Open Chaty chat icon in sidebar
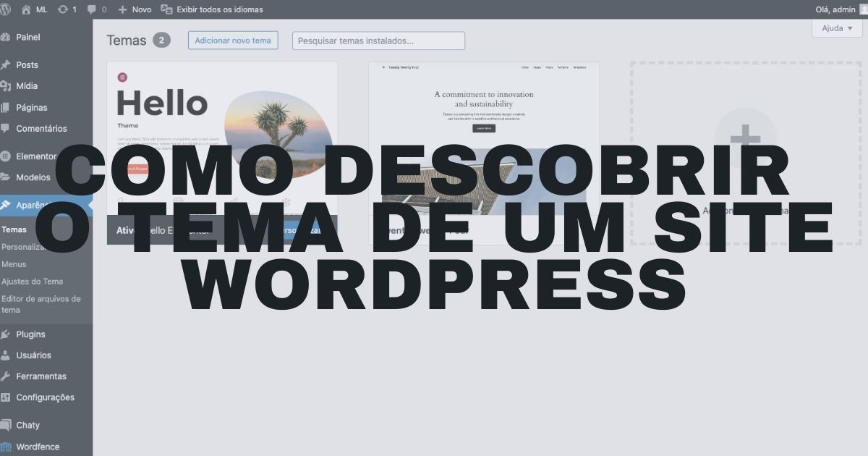The image size is (868, 456). [7, 425]
